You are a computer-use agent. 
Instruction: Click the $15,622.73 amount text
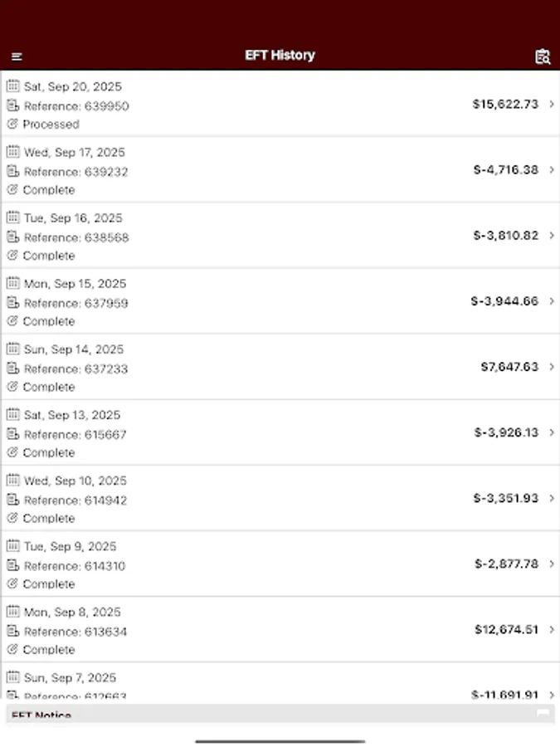[506, 104]
